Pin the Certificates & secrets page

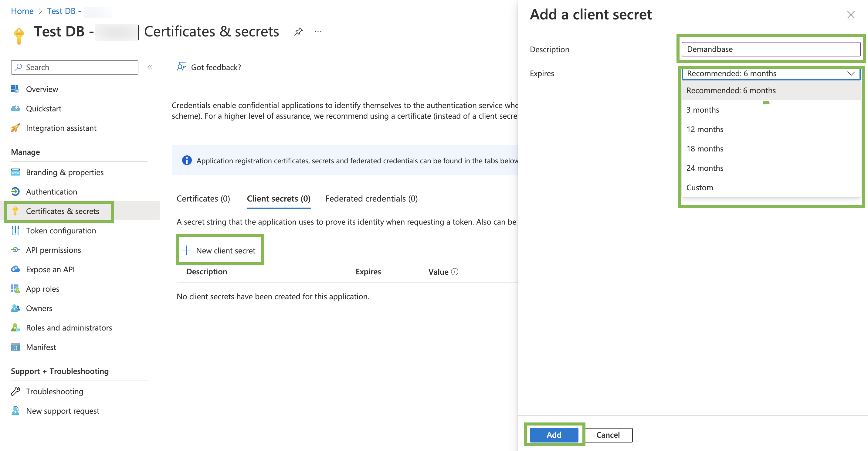[x=298, y=32]
